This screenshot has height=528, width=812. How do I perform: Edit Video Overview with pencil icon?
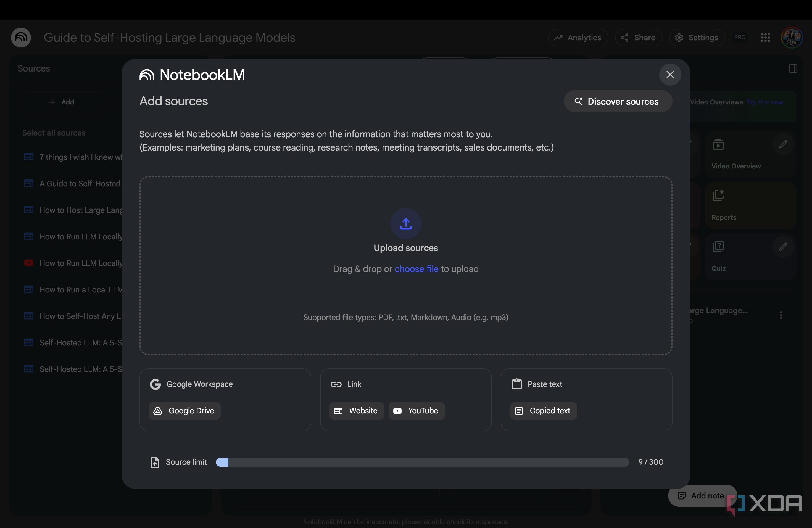(x=783, y=144)
